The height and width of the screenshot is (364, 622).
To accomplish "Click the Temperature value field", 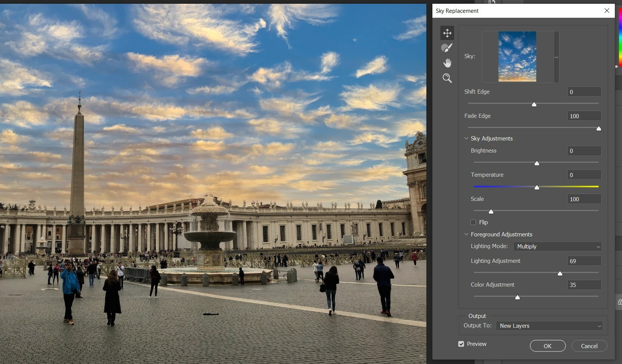I will click(x=584, y=175).
